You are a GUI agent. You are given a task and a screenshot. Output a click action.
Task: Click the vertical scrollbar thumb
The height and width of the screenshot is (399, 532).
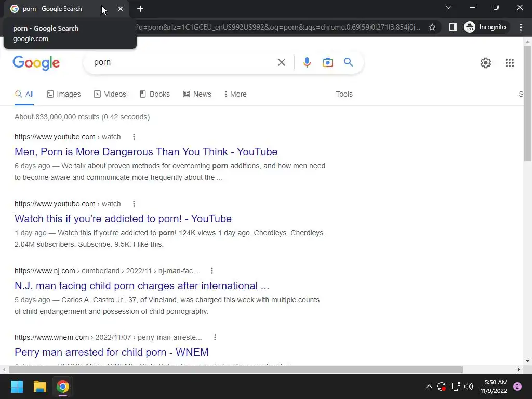point(527,103)
